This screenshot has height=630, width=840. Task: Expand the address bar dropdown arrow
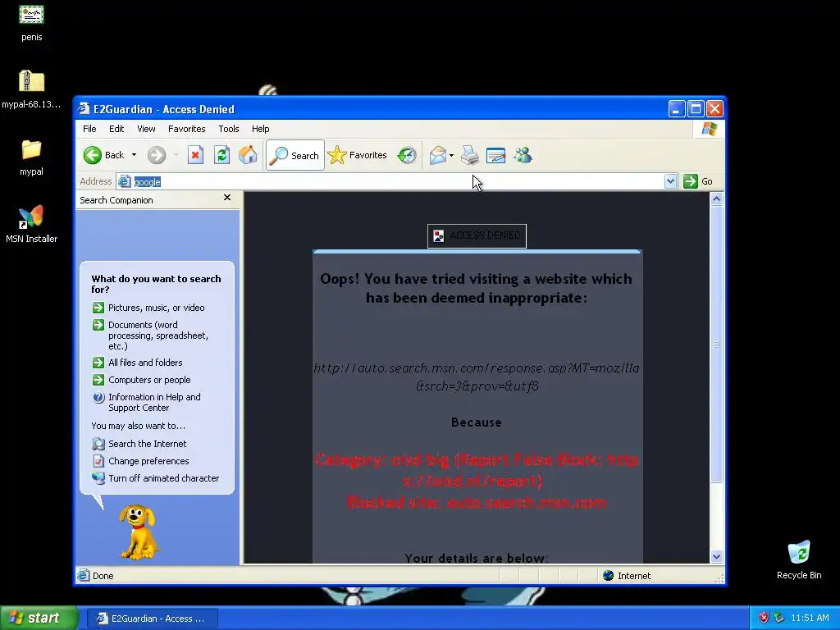click(671, 181)
